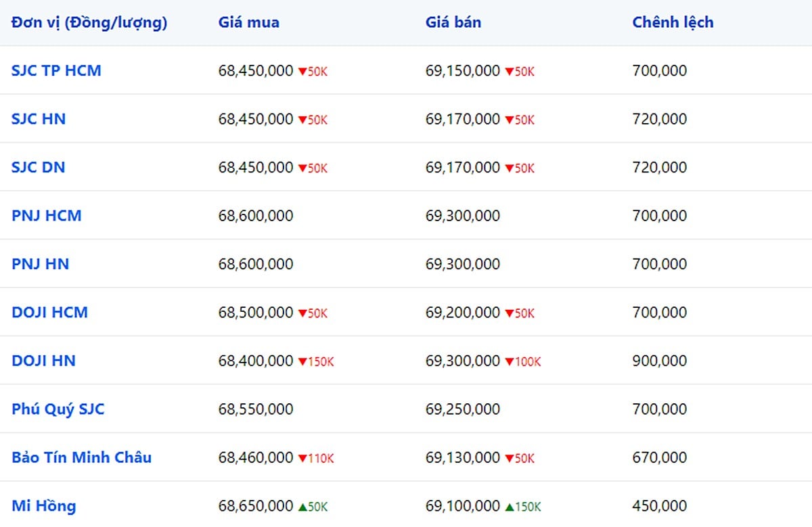Click the Giá mua column header

coord(249,22)
